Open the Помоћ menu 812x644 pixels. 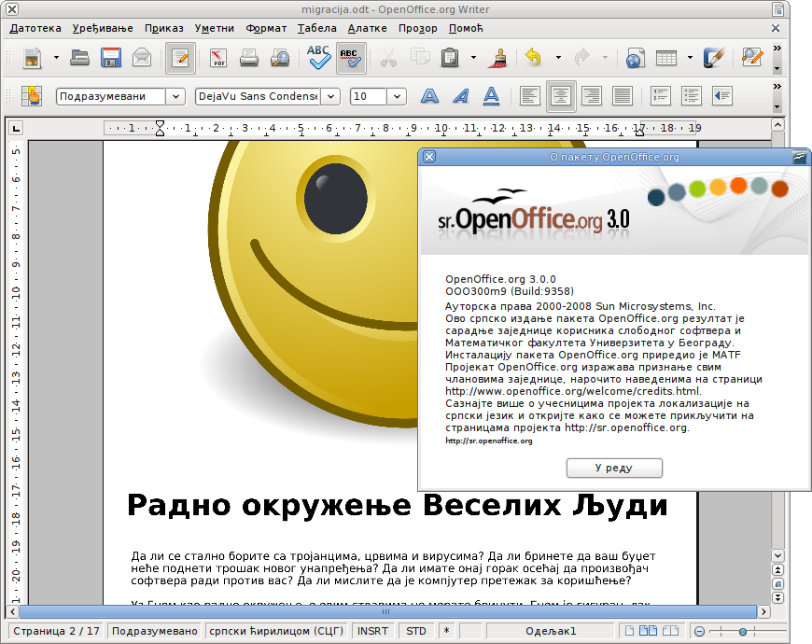(x=466, y=29)
